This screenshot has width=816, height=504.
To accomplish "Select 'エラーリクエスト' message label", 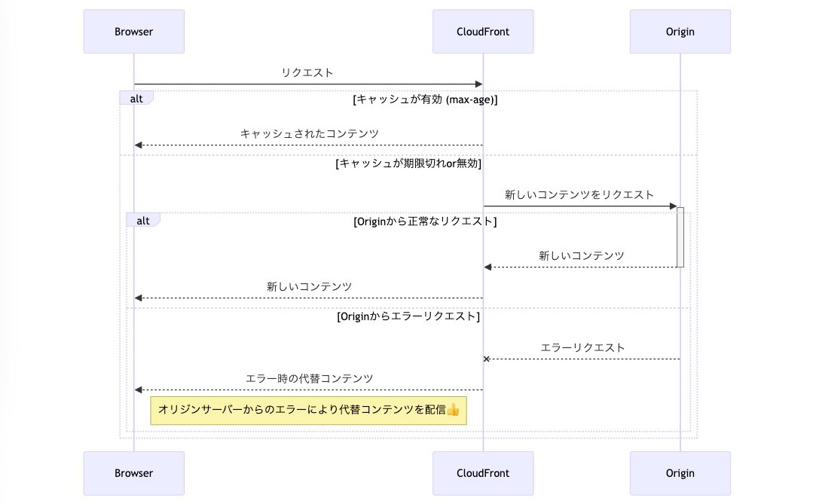I will (582, 347).
